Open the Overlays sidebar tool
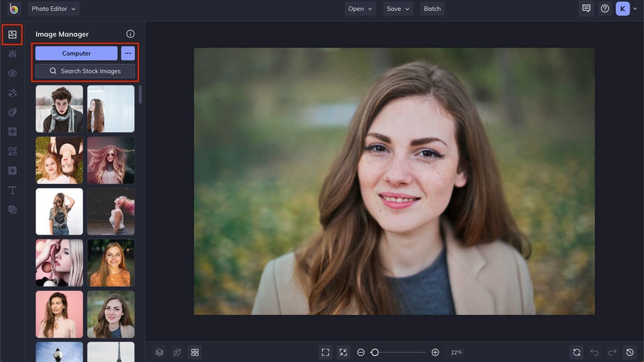644x362 pixels. coord(12,170)
